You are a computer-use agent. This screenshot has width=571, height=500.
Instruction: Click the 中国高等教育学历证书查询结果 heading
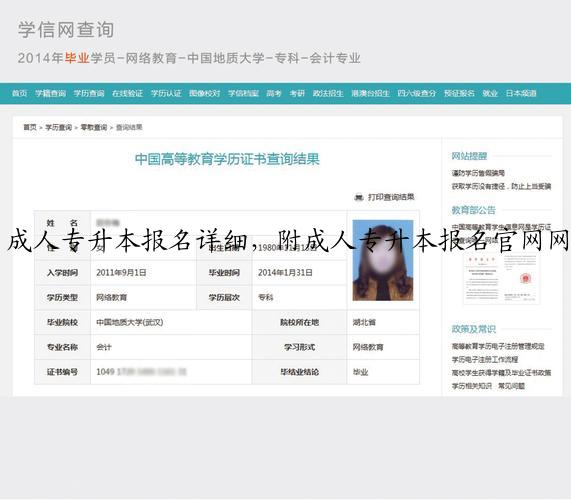pyautogui.click(x=227, y=159)
